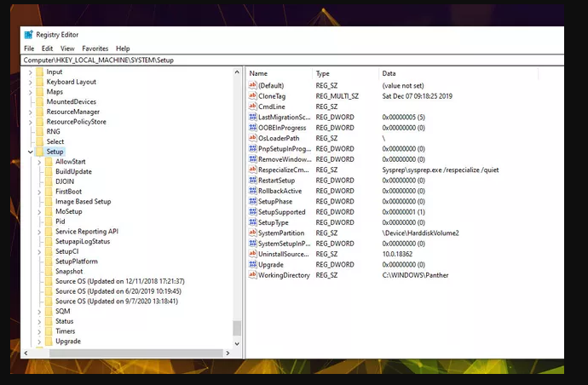The width and height of the screenshot is (588, 385).
Task: Click the WorkingDirectory string icon
Action: 253,275
